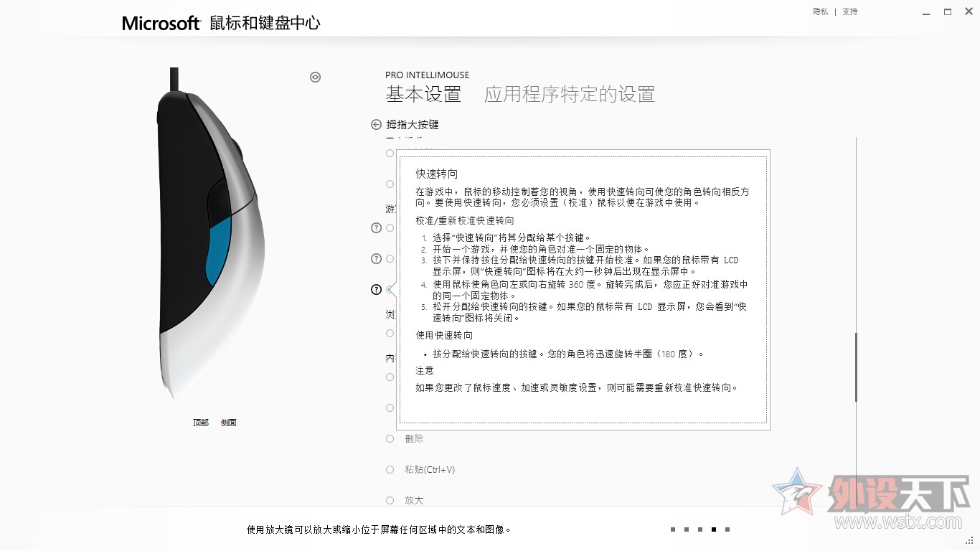
Task: Click the back arrow beside 拇指大按键
Action: (x=376, y=124)
